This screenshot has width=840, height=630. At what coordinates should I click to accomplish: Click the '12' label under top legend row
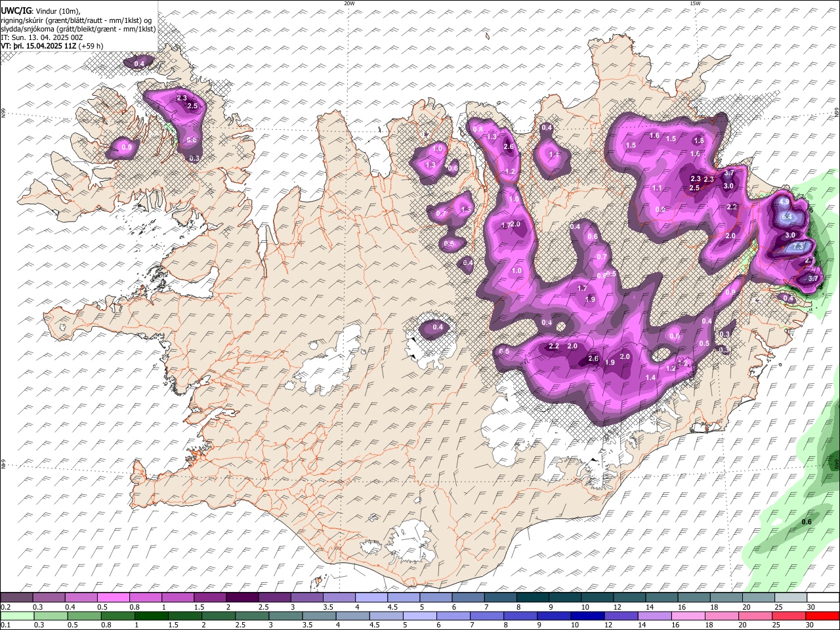click(x=618, y=607)
